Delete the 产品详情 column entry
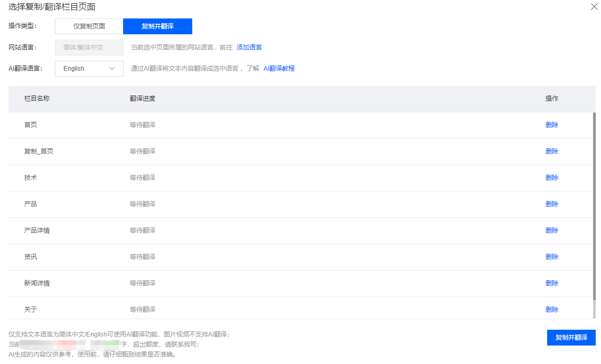 tap(551, 230)
